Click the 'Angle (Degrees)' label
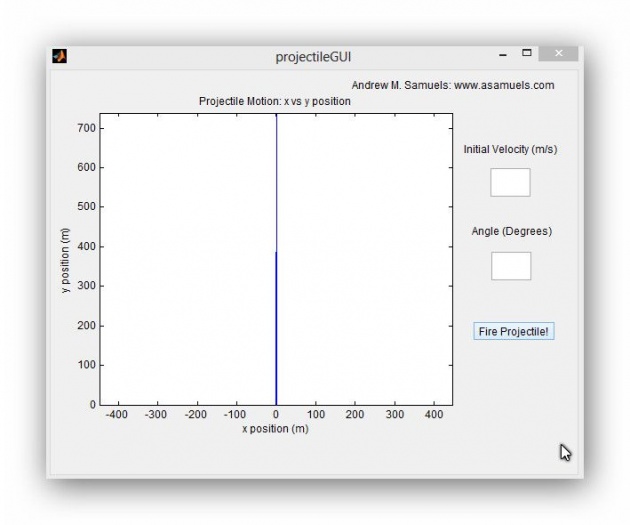The image size is (630, 525). click(x=511, y=231)
